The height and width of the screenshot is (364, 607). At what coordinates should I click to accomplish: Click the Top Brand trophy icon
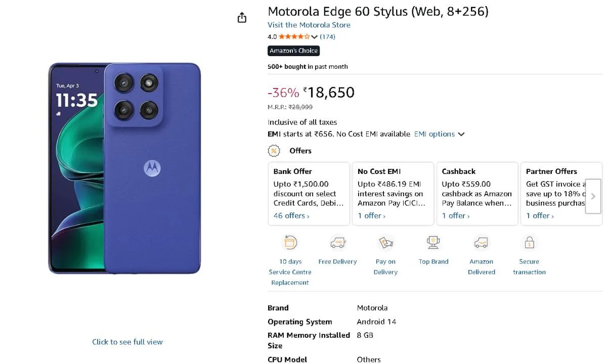pyautogui.click(x=433, y=243)
